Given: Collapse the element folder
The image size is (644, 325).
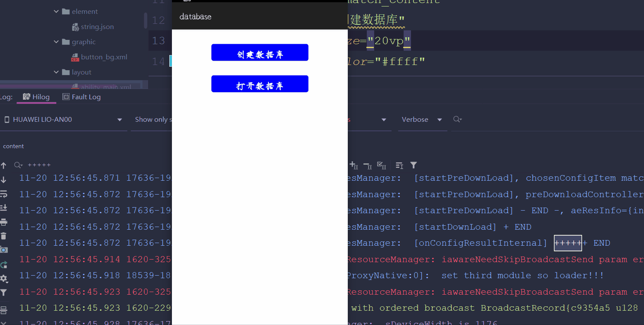Looking at the screenshot, I should pos(56,12).
